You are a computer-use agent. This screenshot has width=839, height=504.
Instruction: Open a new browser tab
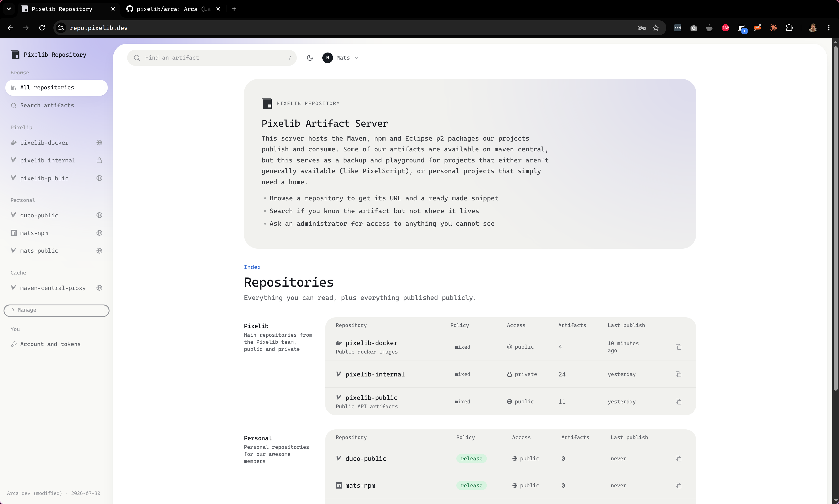(234, 9)
